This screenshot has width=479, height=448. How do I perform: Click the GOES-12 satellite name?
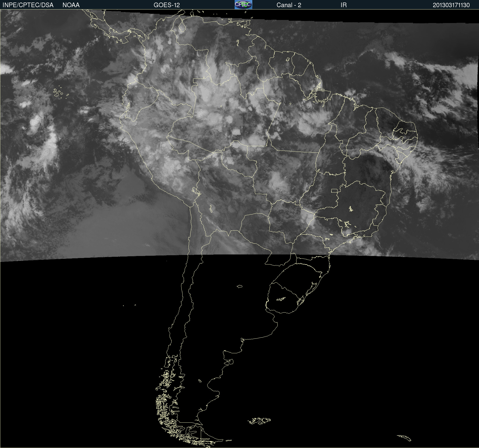coord(167,5)
